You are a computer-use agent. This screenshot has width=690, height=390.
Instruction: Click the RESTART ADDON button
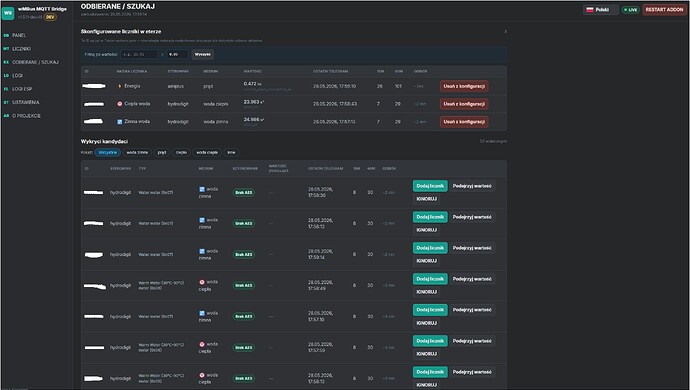[664, 10]
